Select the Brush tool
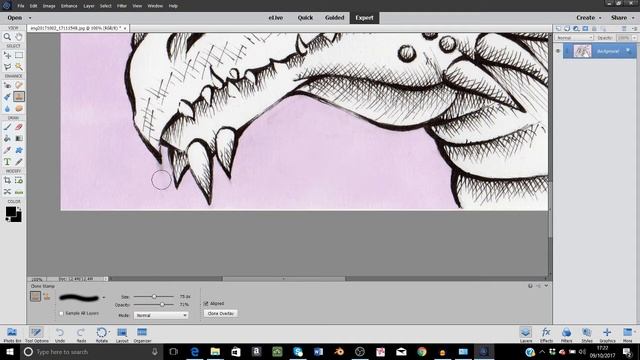This screenshot has width=640, height=360. (x=7, y=127)
